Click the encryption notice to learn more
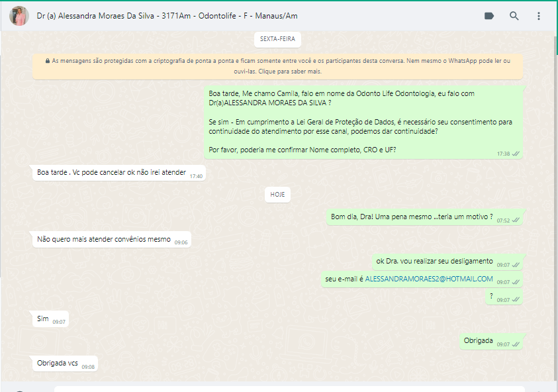This screenshot has height=392, width=558. click(277, 66)
